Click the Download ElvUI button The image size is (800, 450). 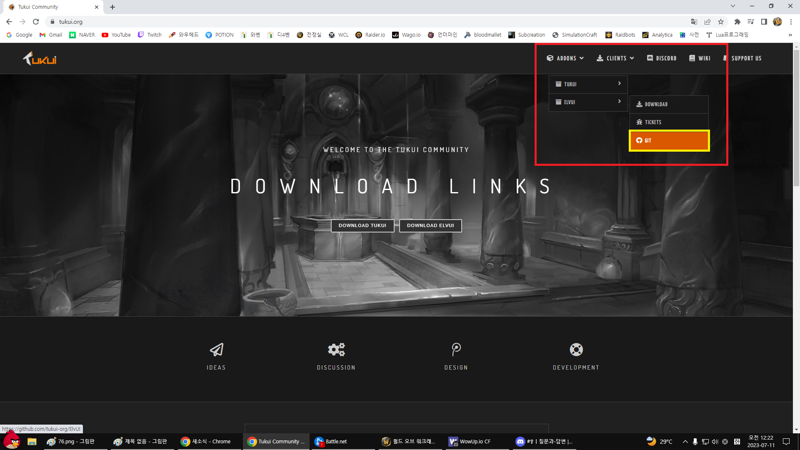(430, 226)
